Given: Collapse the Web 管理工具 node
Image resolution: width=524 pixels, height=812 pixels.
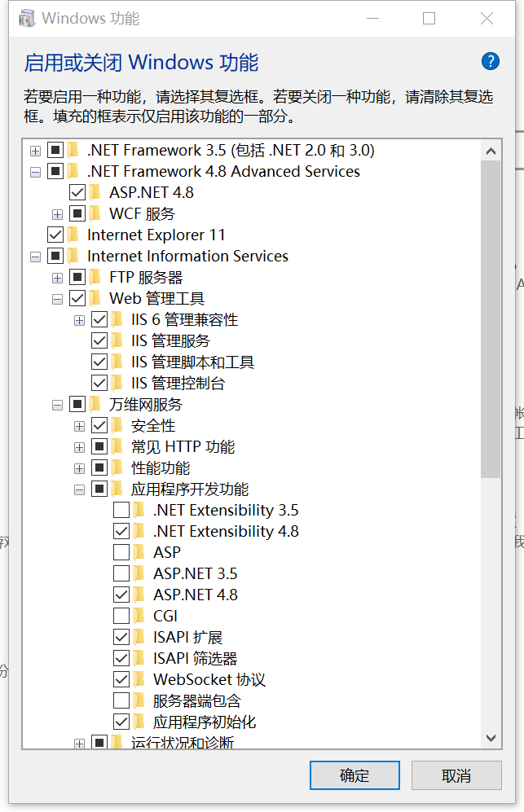Looking at the screenshot, I should coord(58,300).
